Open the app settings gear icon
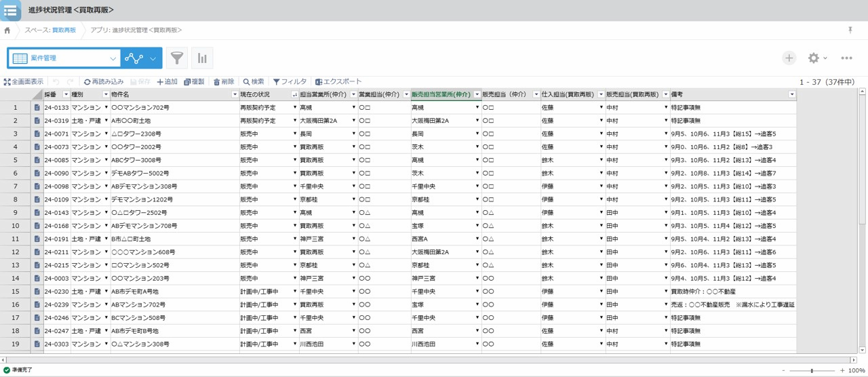This screenshot has height=377, width=868. [814, 58]
